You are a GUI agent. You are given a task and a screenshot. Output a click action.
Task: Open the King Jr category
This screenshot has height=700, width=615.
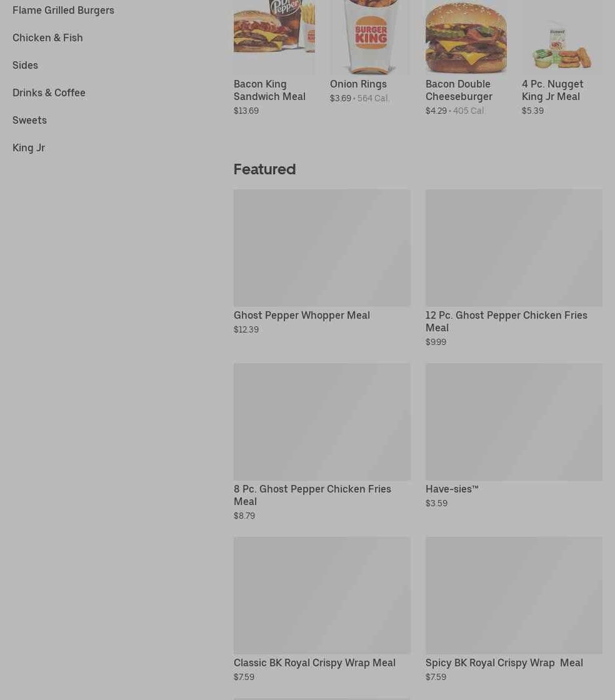[29, 147]
